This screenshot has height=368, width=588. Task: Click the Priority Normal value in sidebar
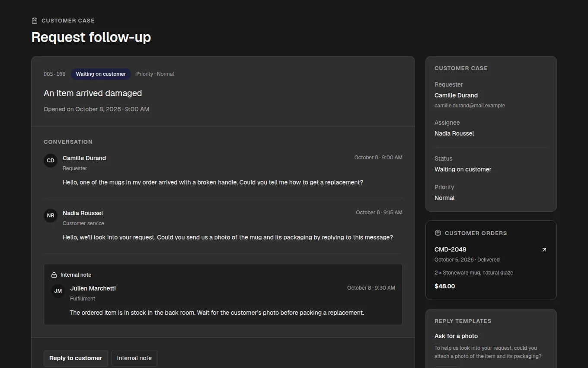coord(444,198)
